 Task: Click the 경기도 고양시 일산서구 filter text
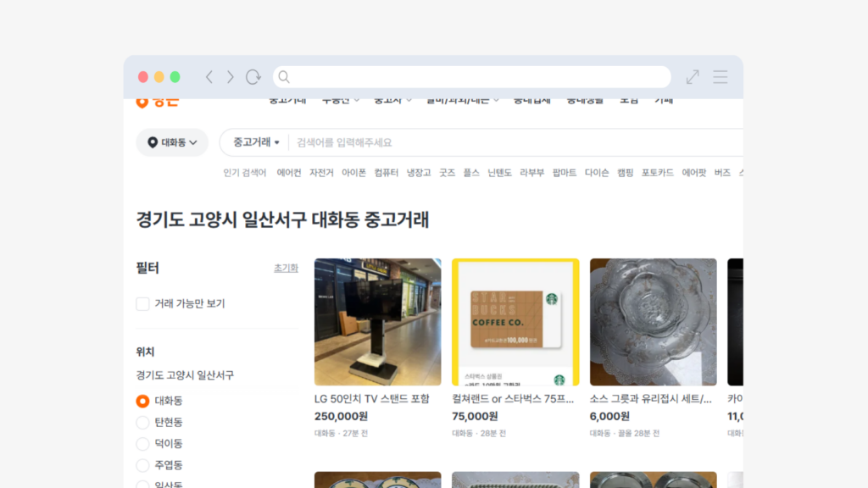(185, 375)
